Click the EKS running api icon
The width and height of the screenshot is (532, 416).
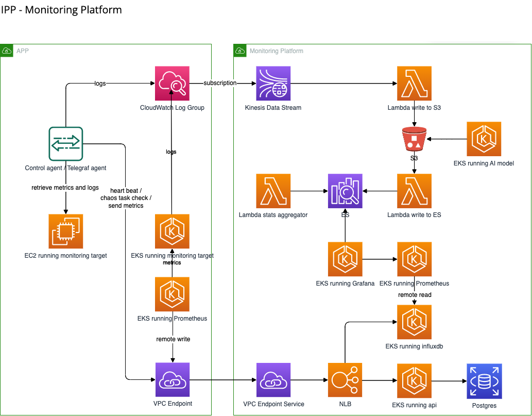(414, 380)
